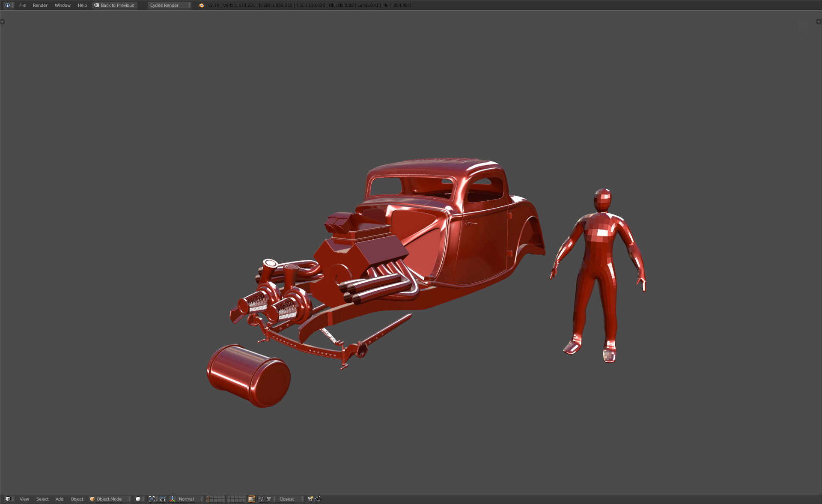This screenshot has width=822, height=504.
Task: Open the Add menu in viewport header
Action: coord(60,499)
